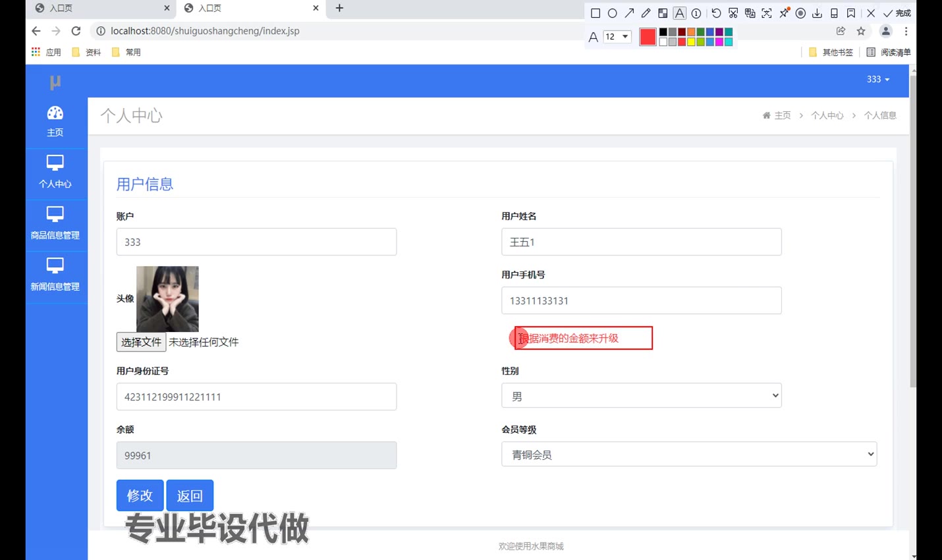Click the translate screenshot icon

(750, 13)
